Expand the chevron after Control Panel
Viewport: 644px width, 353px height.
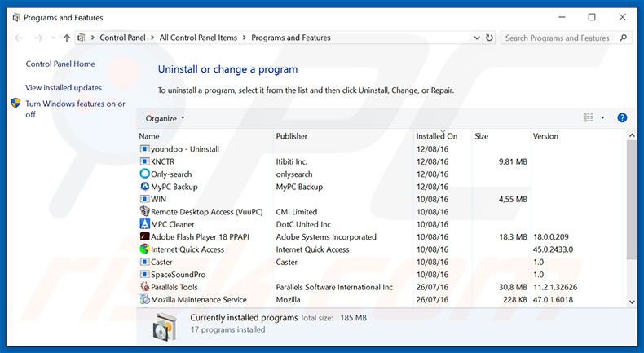click(x=152, y=38)
